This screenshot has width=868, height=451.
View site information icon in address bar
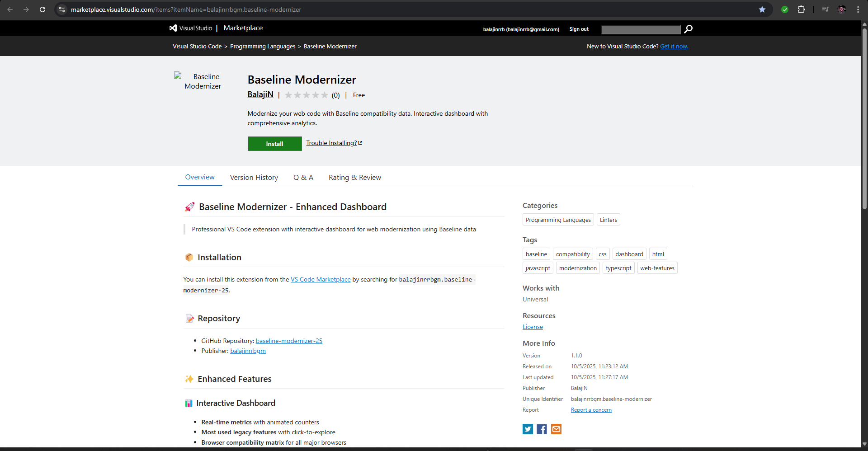pos(62,9)
